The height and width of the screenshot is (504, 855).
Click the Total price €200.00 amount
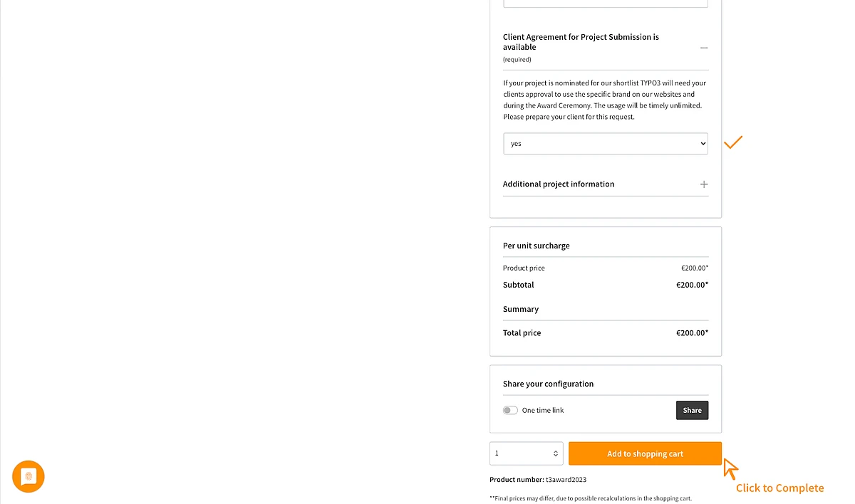point(692,333)
